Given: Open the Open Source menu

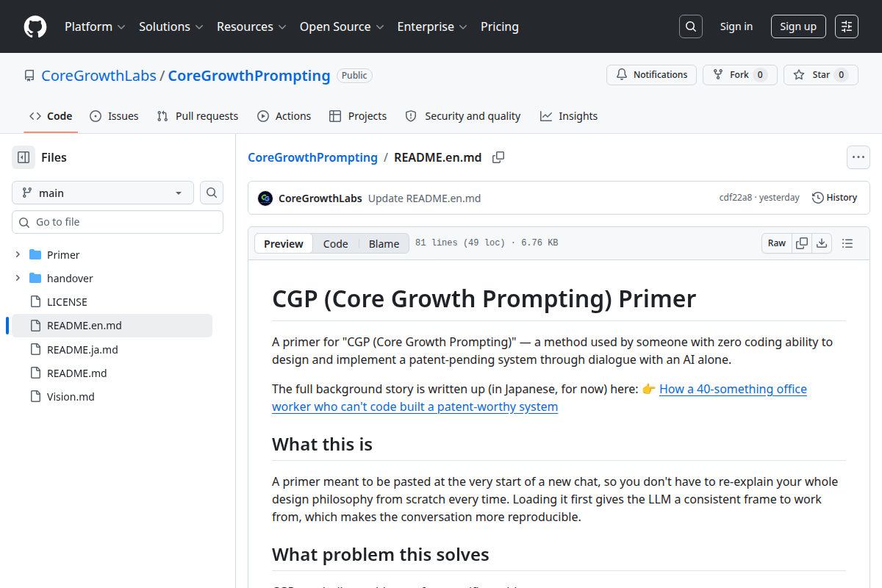Looking at the screenshot, I should click(342, 26).
